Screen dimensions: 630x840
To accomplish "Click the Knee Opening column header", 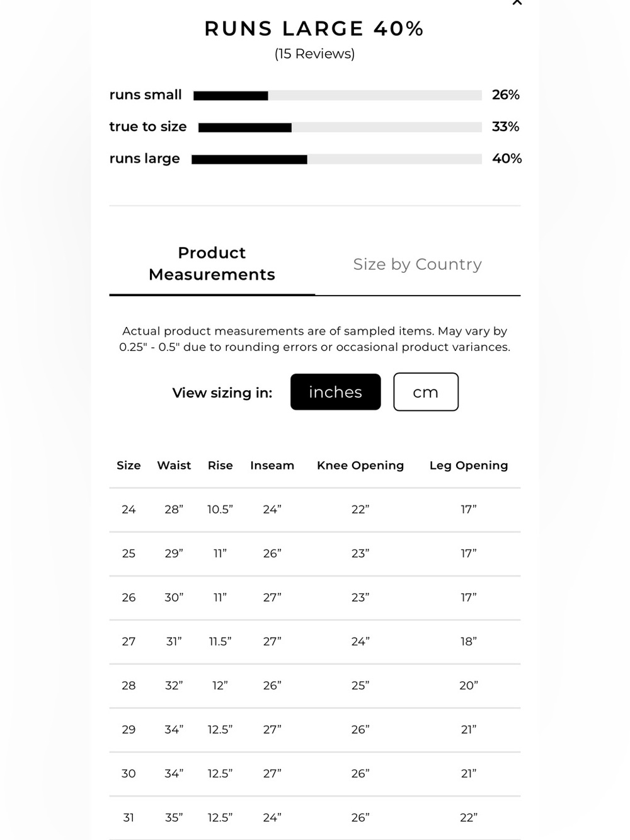I will 360,465.
